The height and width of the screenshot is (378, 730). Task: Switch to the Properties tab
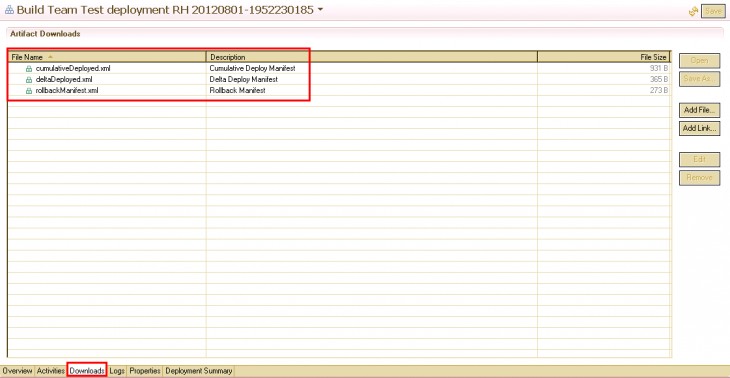145,371
